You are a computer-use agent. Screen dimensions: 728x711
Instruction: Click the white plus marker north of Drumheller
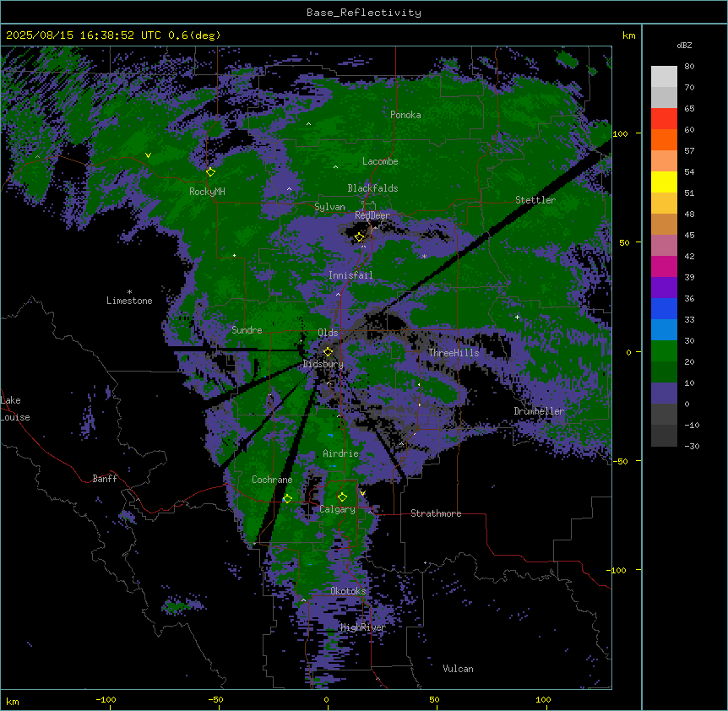pyautogui.click(x=517, y=317)
